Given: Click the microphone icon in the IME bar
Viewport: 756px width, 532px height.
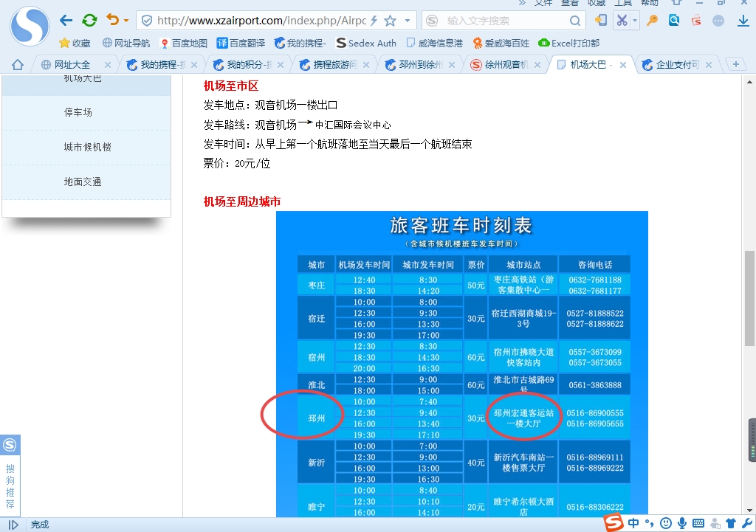Looking at the screenshot, I should click(x=682, y=523).
